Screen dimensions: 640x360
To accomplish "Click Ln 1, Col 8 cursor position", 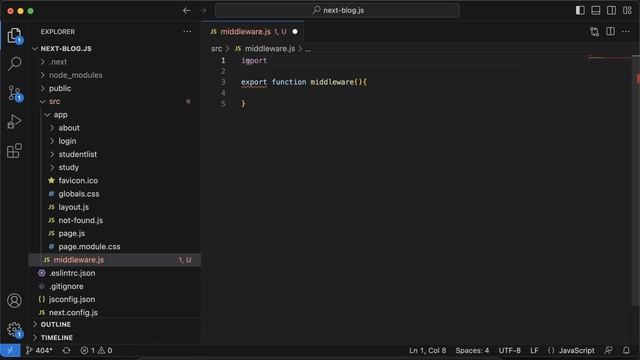I will (x=427, y=350).
